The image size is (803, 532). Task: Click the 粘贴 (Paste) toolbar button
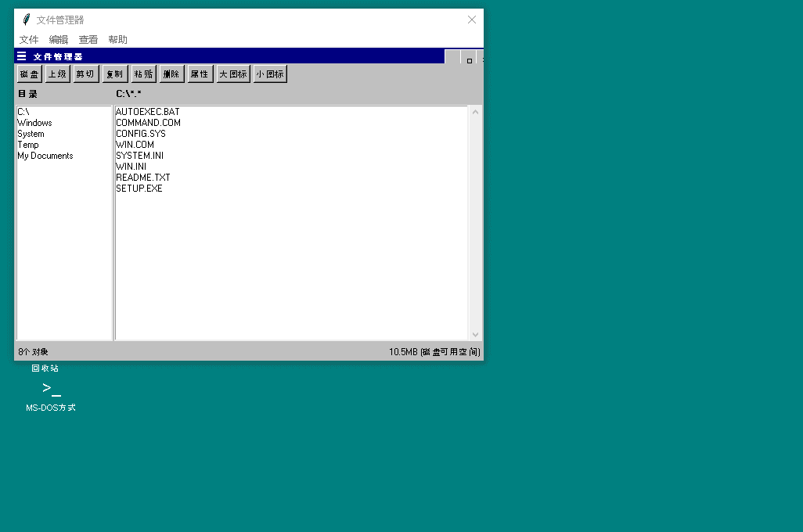pyautogui.click(x=143, y=74)
